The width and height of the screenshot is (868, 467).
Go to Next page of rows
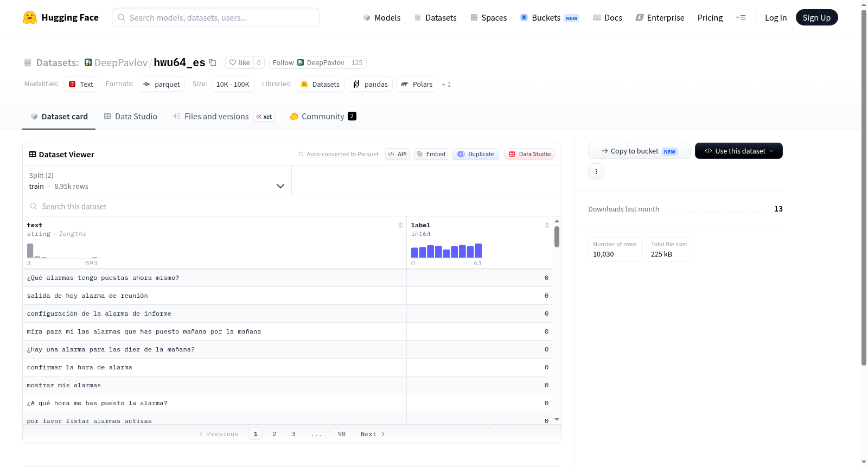coord(373,434)
